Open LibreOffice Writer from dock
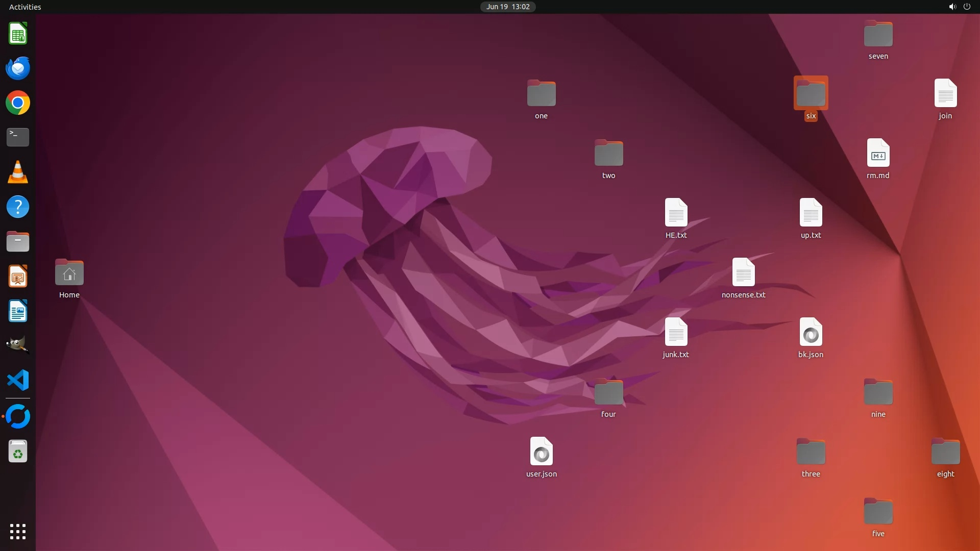Viewport: 980px width, 551px height. [x=18, y=311]
